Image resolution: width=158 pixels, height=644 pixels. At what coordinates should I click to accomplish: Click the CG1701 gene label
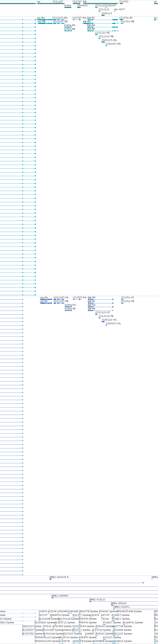coord(124,1)
